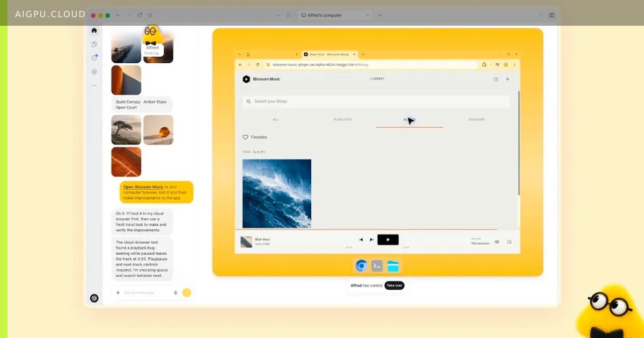
Task: Switch to the All tab in the library
Action: pyautogui.click(x=276, y=120)
